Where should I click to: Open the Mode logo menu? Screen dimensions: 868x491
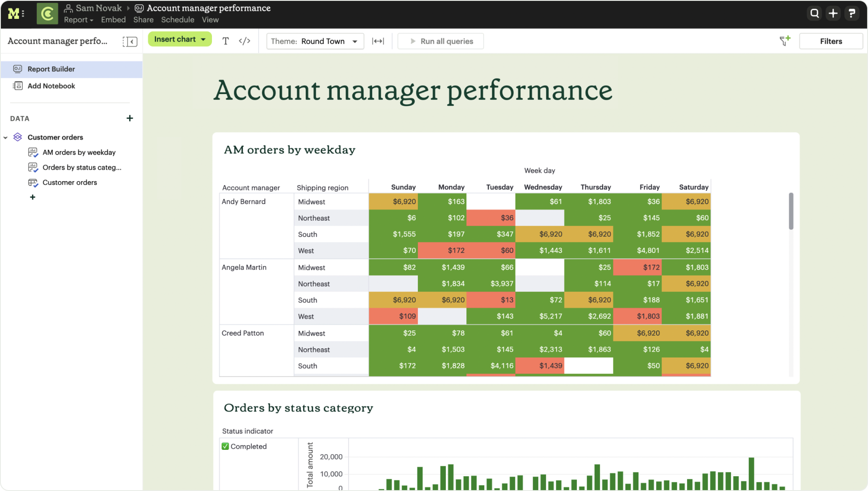(x=16, y=14)
